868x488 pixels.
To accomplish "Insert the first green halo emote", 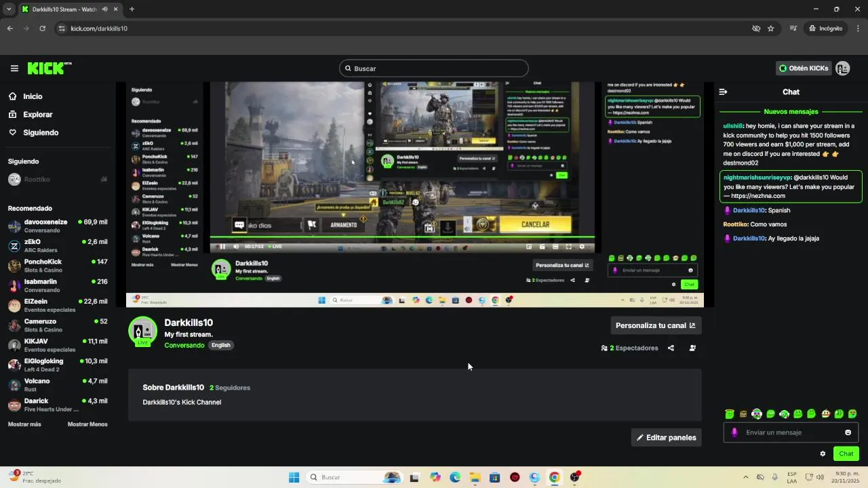I will [730, 414].
